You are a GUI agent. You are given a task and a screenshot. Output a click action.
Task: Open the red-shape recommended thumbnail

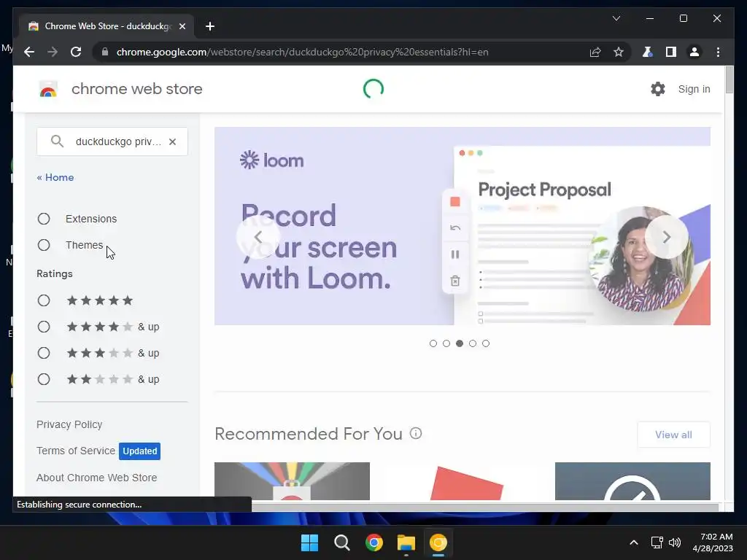(462, 481)
